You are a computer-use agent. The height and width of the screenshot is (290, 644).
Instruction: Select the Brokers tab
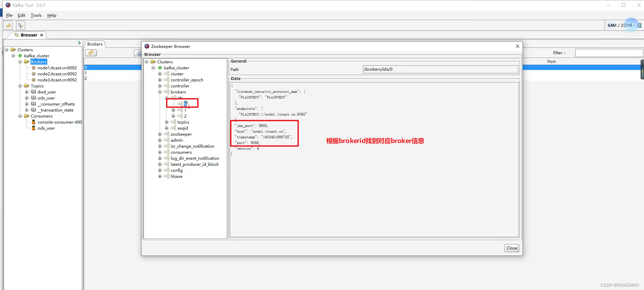(95, 44)
